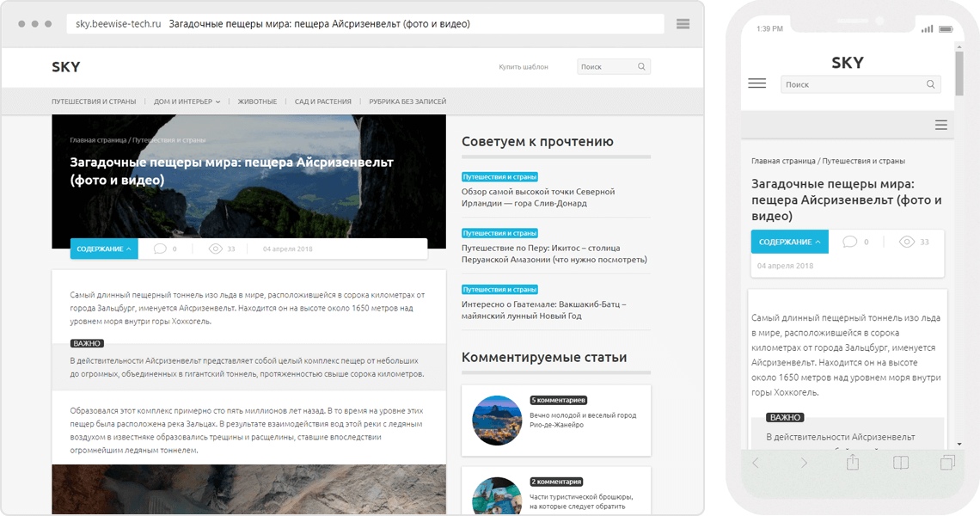980x516 pixels.
Task: Tap the bookmarks book icon in mobile toolbar
Action: (x=900, y=463)
